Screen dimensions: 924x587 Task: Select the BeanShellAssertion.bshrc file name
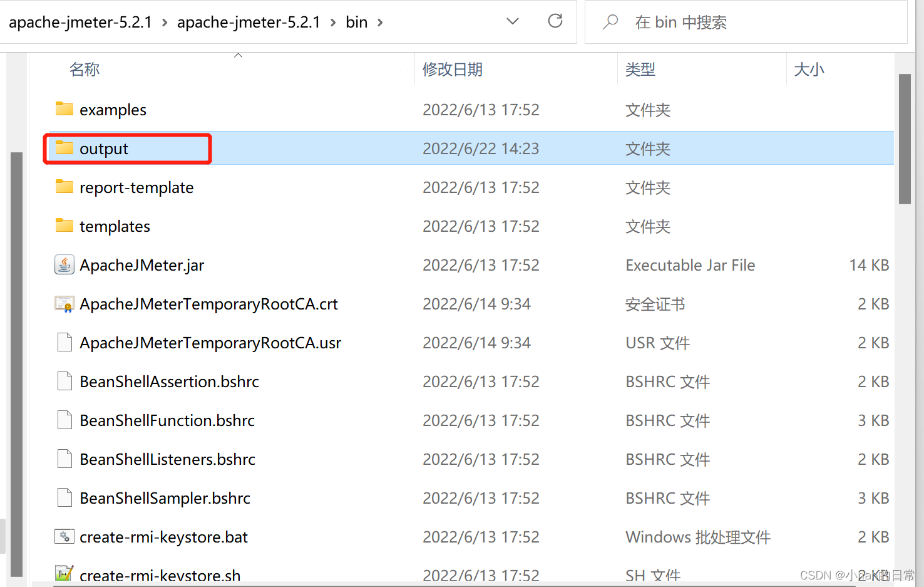pyautogui.click(x=169, y=382)
